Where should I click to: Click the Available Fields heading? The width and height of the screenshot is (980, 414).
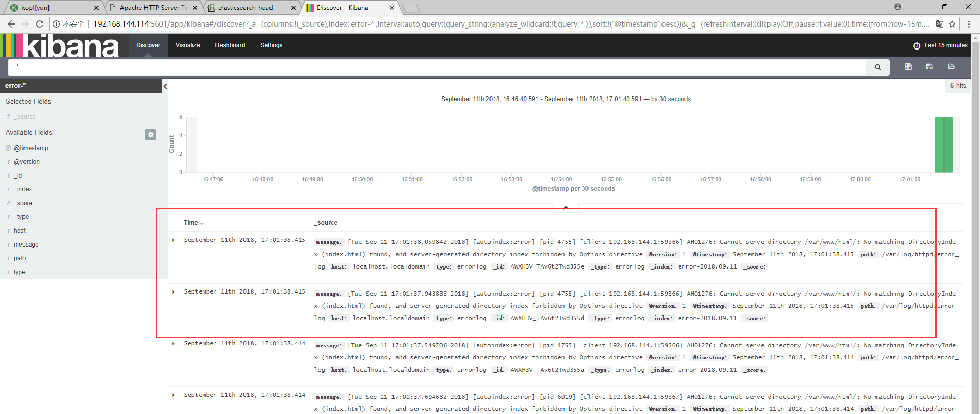pos(29,133)
